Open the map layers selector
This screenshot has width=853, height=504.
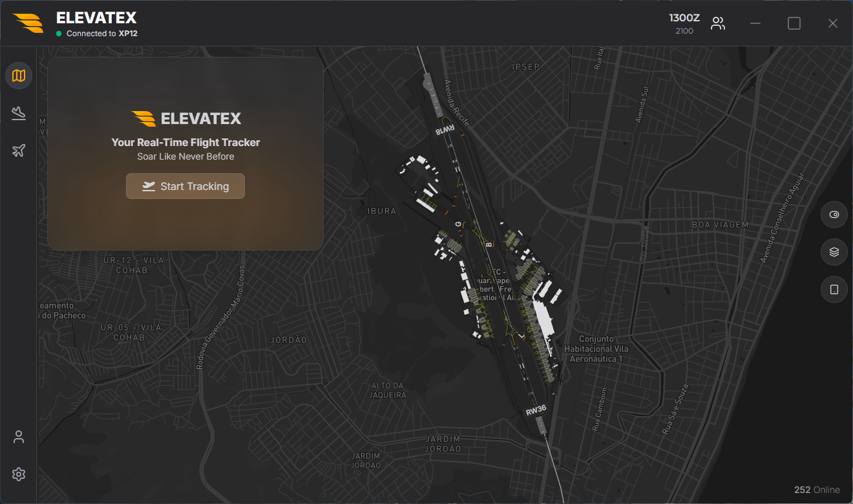pyautogui.click(x=834, y=252)
